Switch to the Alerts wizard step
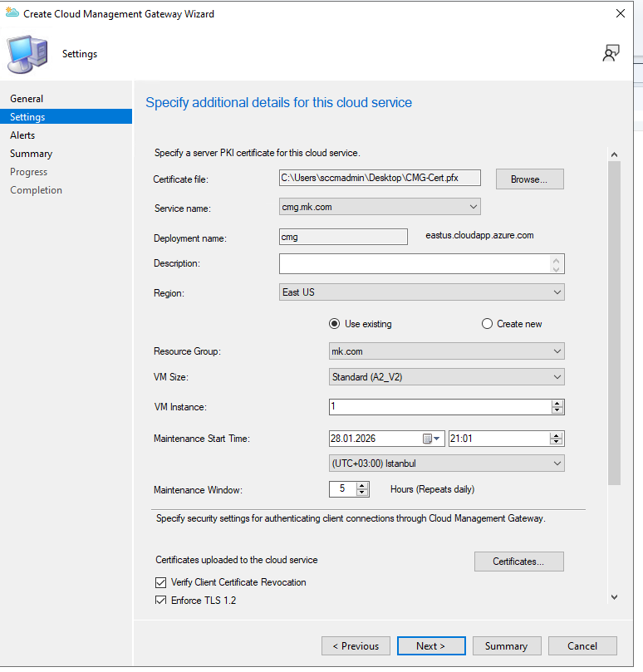 pyautogui.click(x=22, y=135)
